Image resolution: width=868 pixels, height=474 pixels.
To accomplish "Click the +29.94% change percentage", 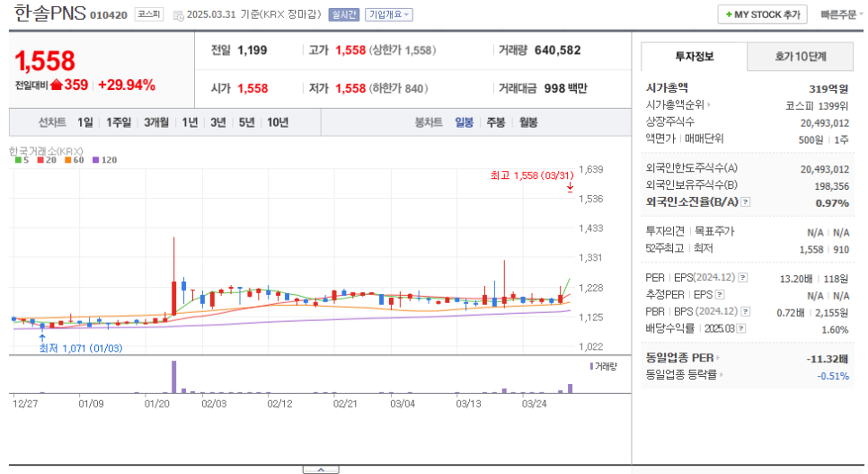I will click(126, 85).
